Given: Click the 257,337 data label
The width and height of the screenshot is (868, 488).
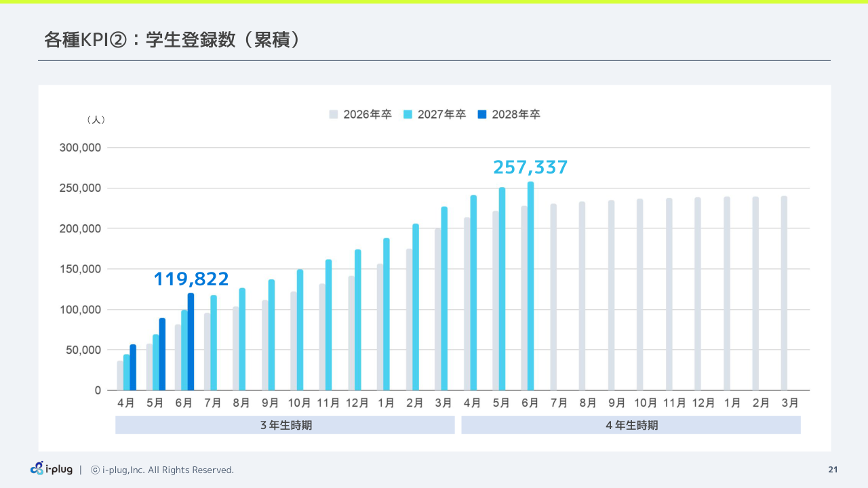Looking at the screenshot, I should (530, 167).
